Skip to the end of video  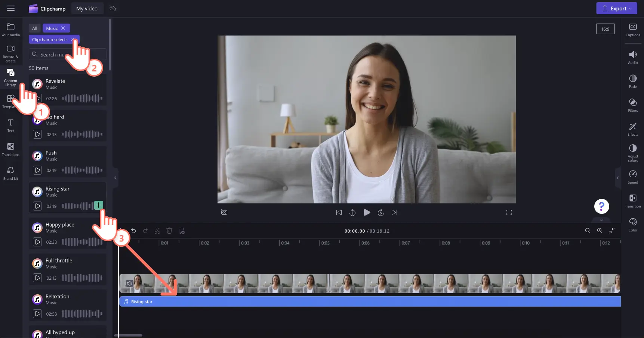394,212
